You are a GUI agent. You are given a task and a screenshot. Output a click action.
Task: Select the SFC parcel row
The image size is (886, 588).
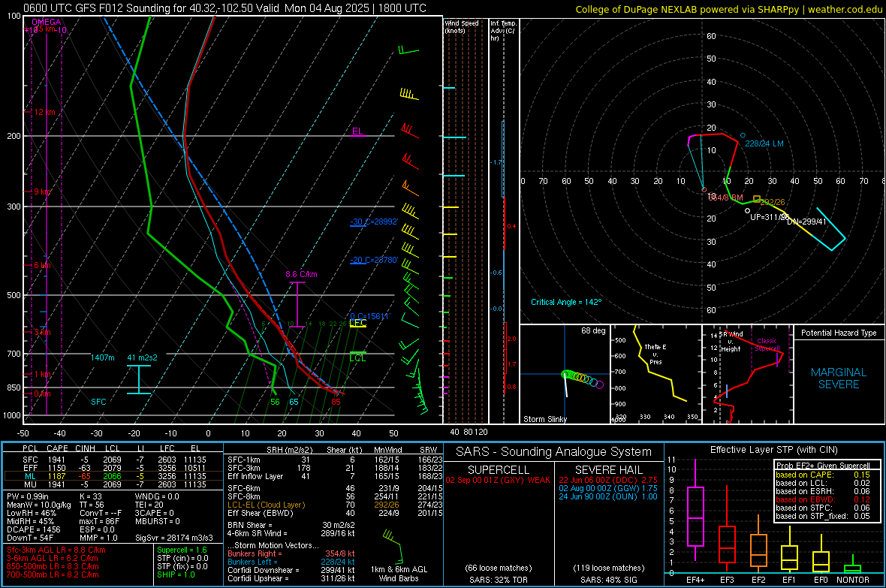click(x=115, y=460)
